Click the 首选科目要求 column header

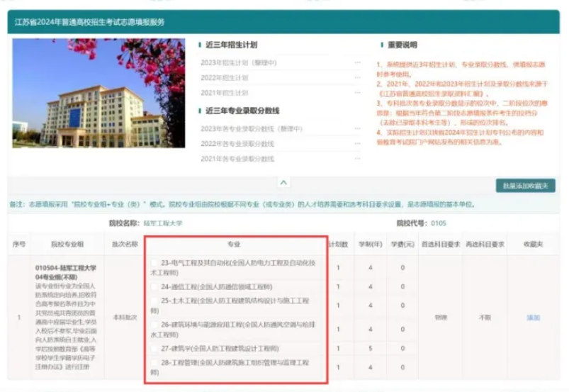441,245
